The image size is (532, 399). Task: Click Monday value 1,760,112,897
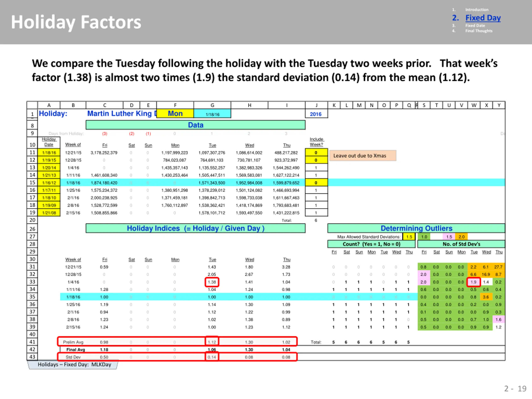pos(175,205)
